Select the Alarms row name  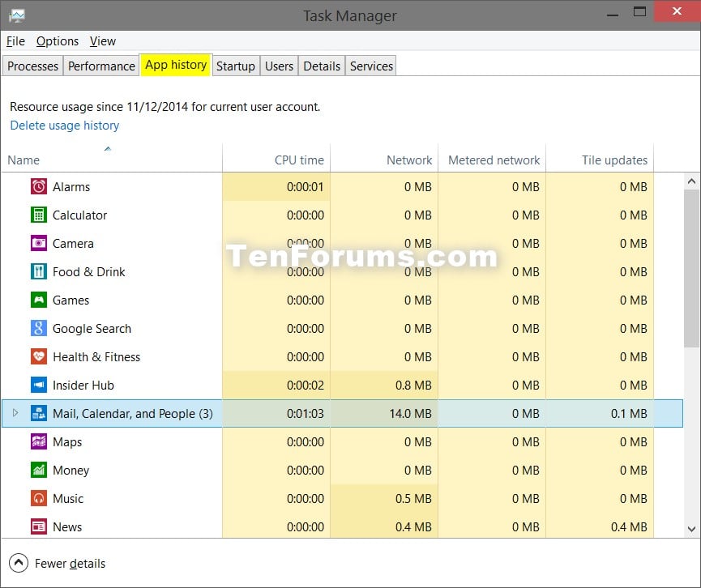pos(71,187)
